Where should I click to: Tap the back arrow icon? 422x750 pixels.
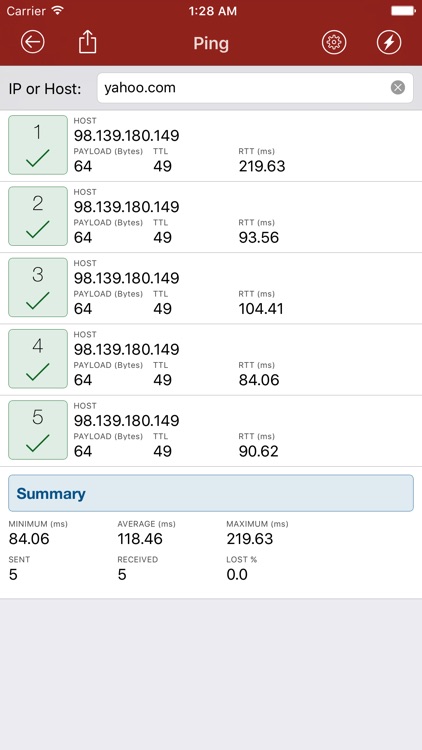click(33, 42)
